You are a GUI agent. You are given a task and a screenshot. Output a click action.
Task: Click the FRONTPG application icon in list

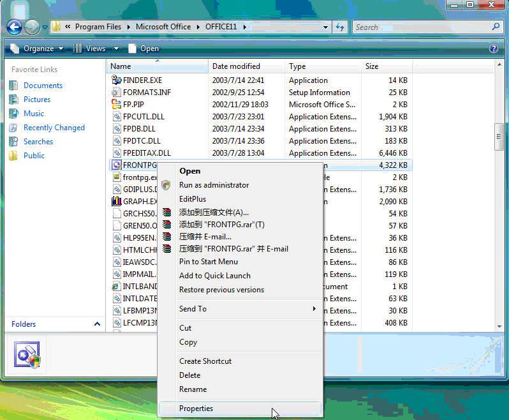point(116,165)
